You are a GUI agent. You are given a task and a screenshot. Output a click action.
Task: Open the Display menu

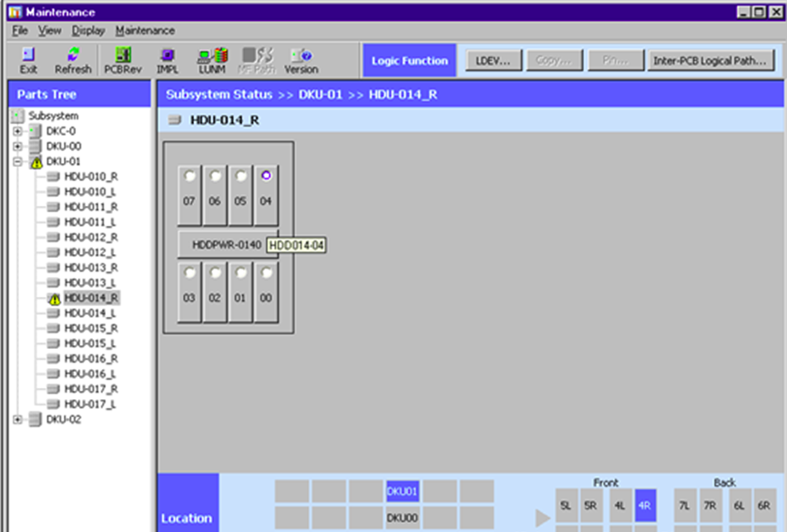88,31
